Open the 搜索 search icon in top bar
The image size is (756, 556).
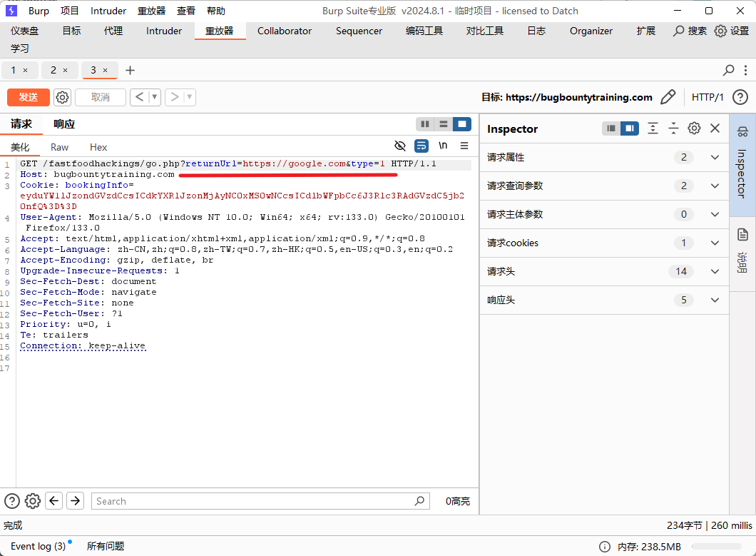(x=679, y=31)
